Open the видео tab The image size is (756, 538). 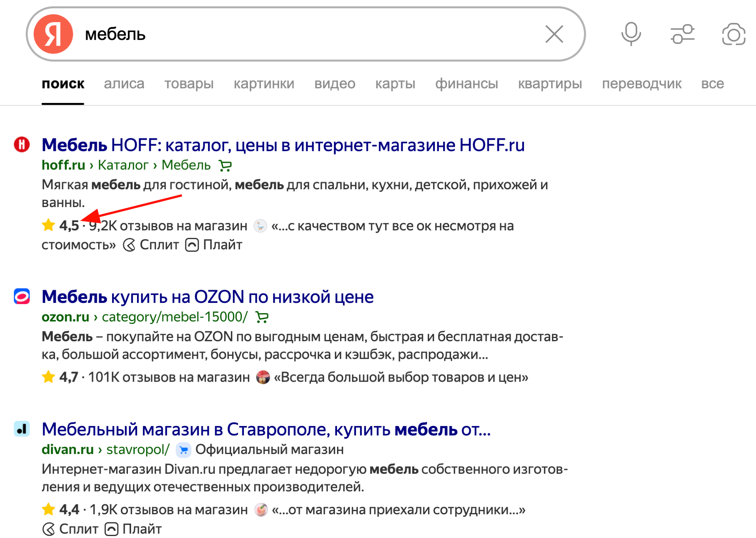coord(335,84)
